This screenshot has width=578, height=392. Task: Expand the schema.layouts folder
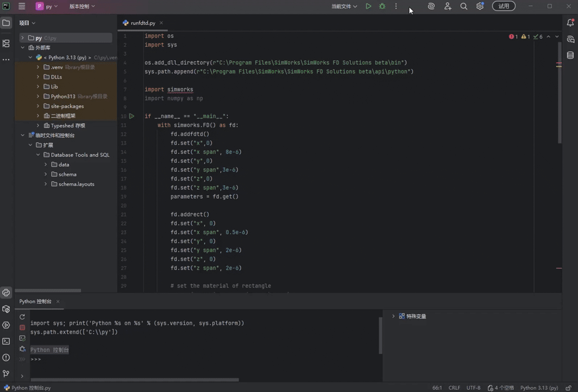click(46, 184)
